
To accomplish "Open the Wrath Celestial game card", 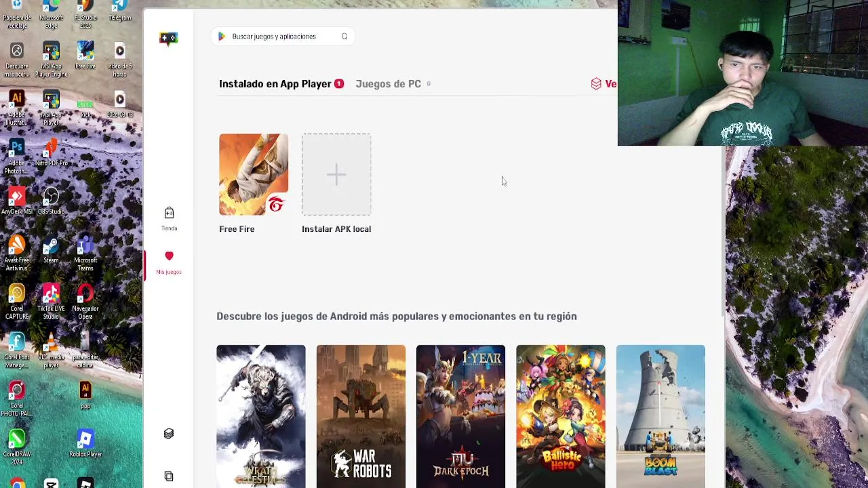I will pos(261,416).
